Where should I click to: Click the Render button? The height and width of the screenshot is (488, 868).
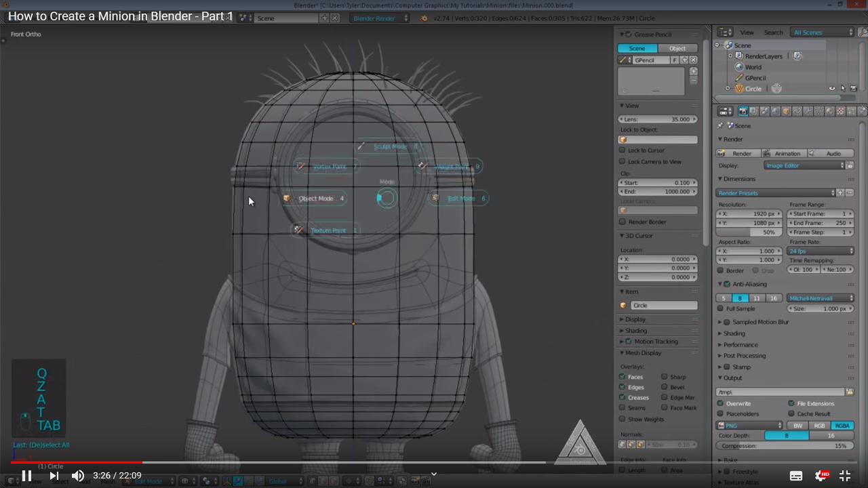(x=738, y=153)
